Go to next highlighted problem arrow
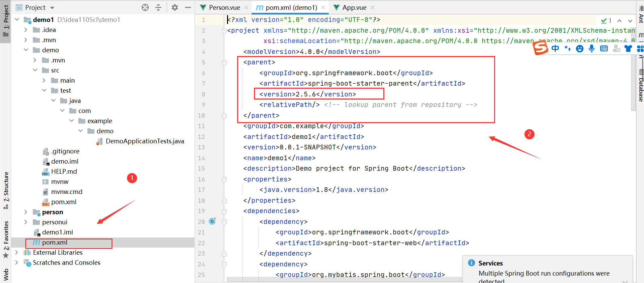The height and width of the screenshot is (283, 644). pos(630,21)
